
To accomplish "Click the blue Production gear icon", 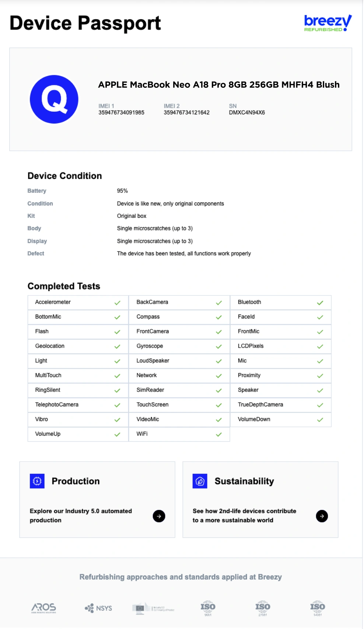I will [37, 481].
